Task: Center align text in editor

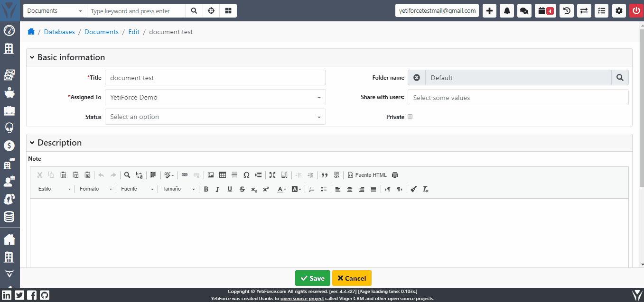Action: [x=350, y=189]
